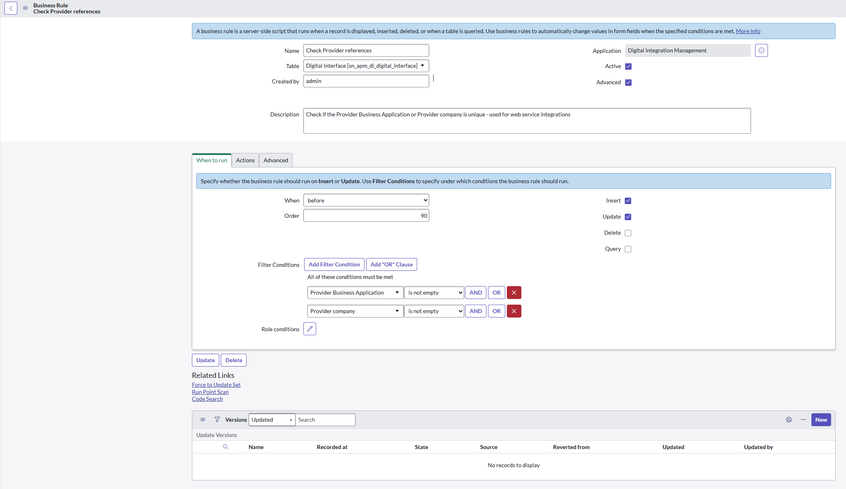Screen dimensions: 846x489
Task: Enable the Delete checkbox
Action: tap(628, 233)
